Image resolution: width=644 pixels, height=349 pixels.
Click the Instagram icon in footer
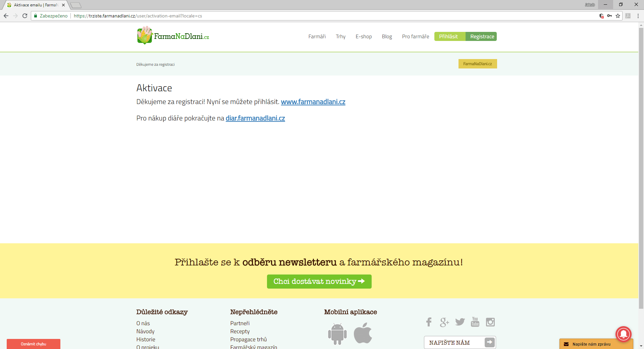pos(490,322)
